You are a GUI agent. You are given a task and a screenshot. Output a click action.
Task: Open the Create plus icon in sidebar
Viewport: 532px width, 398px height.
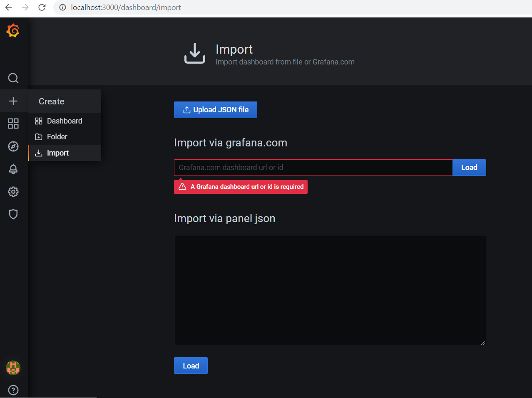[x=13, y=101]
